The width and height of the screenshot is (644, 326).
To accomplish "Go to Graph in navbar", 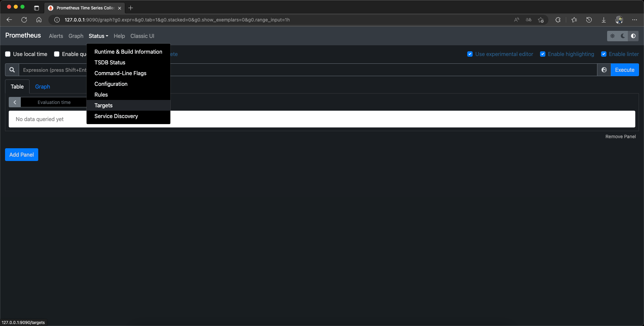I will pyautogui.click(x=76, y=36).
